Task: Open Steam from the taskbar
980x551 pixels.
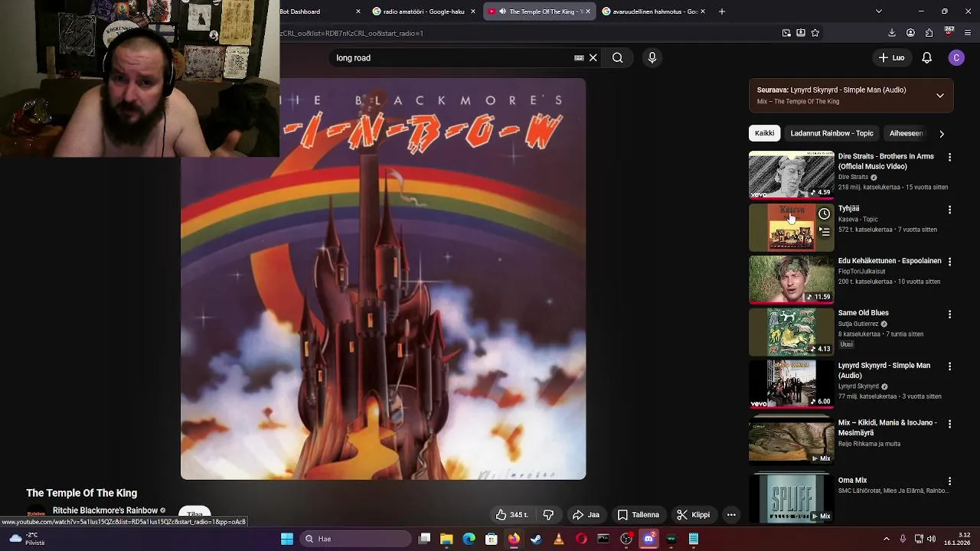Action: 536,539
